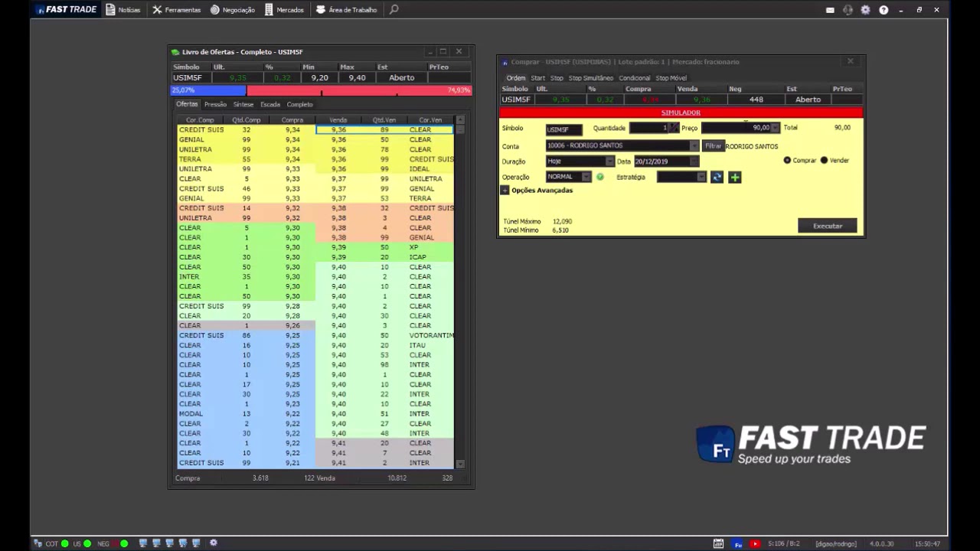Click the buy/sell pressure bar in order book
Viewport: 980px width, 551px height.
pyautogui.click(x=321, y=90)
